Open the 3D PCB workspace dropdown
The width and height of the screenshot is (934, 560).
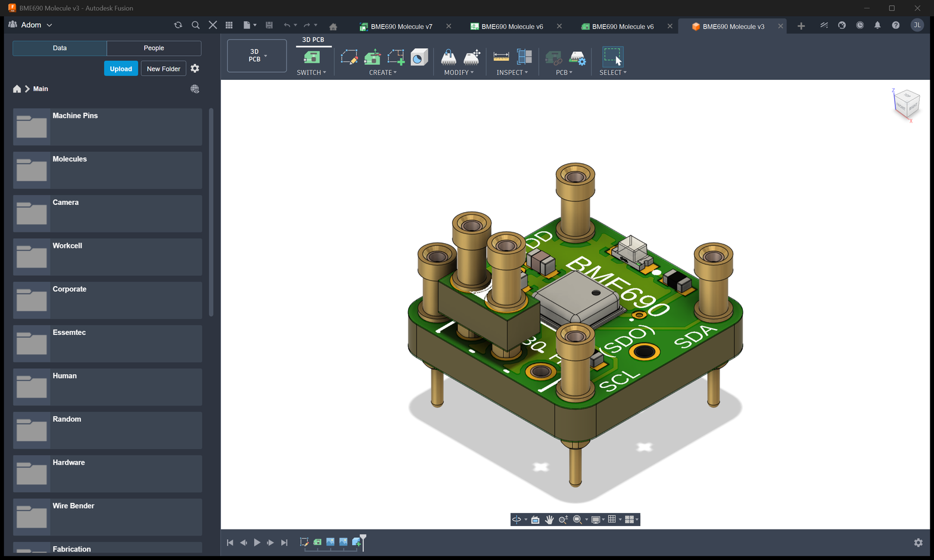[x=257, y=55]
